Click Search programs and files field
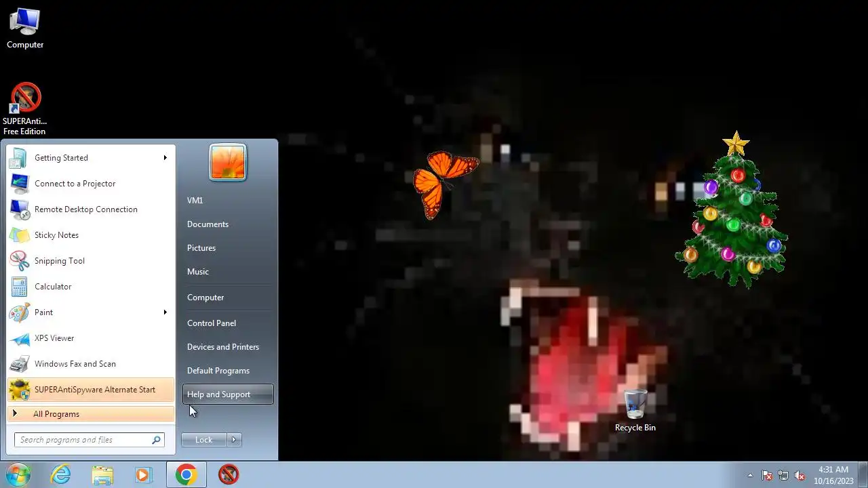Screen dimensions: 868x488 [x=89, y=440]
